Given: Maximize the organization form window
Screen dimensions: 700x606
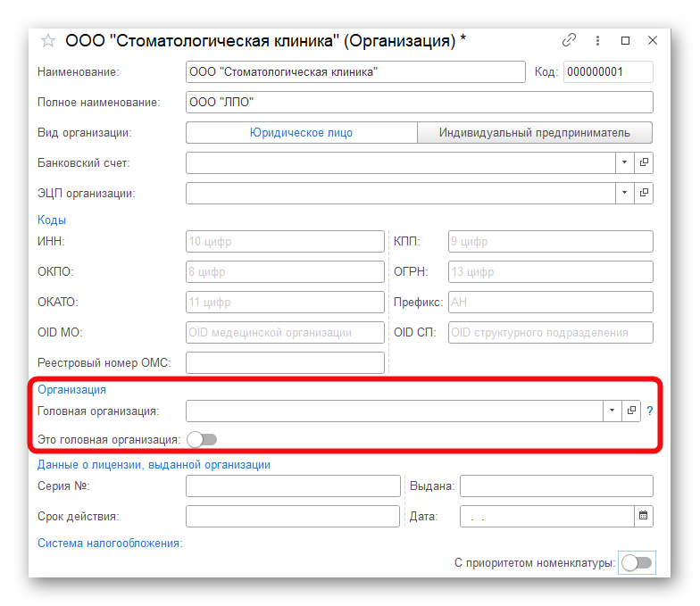Looking at the screenshot, I should coord(625,41).
